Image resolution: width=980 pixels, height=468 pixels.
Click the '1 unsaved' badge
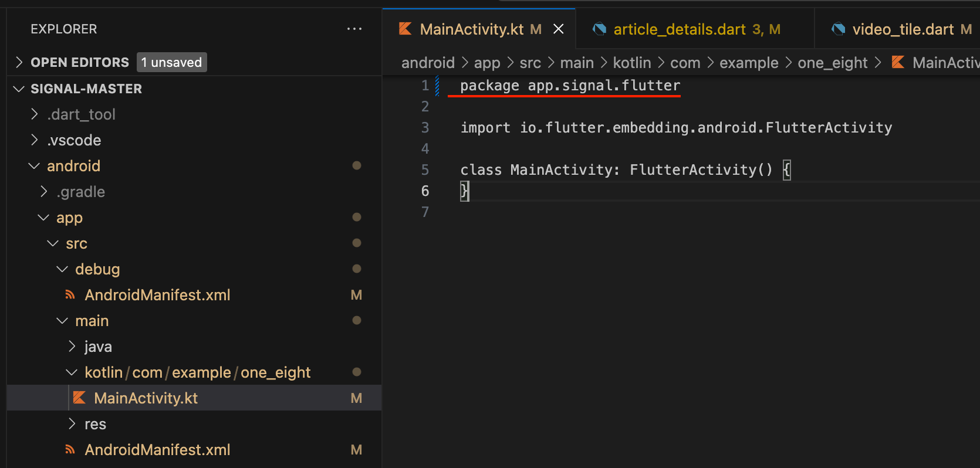[171, 62]
